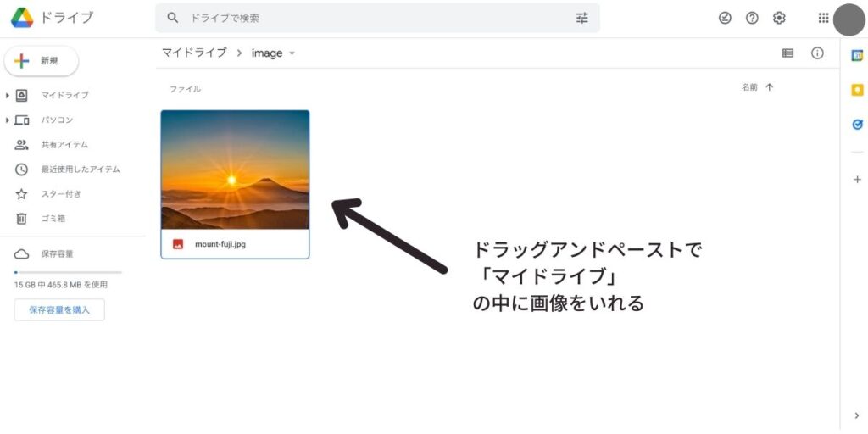This screenshot has height=434, width=868.
Task: Open Google Calendar side panel
Action: [857, 55]
